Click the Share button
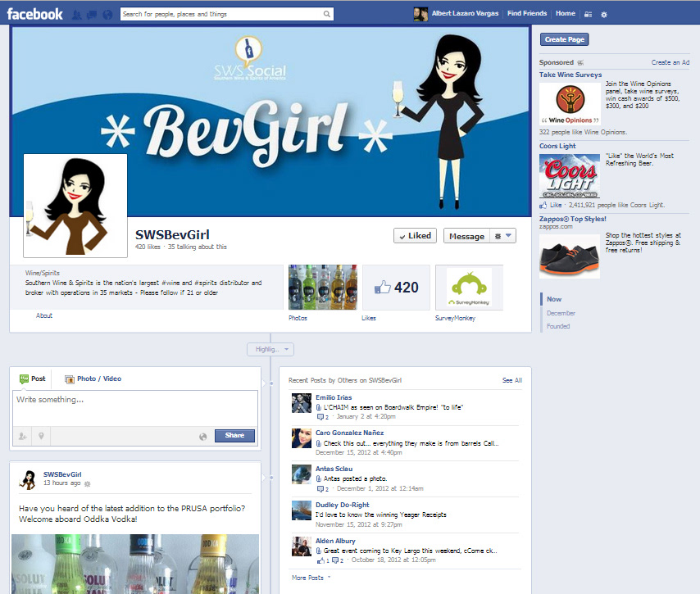This screenshot has width=700, height=594. (234, 436)
